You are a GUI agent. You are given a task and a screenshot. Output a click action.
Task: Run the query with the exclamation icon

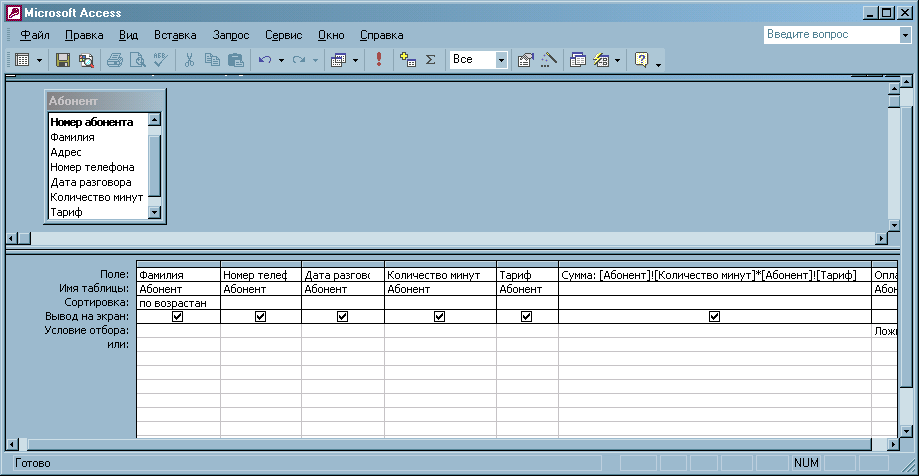[x=379, y=60]
